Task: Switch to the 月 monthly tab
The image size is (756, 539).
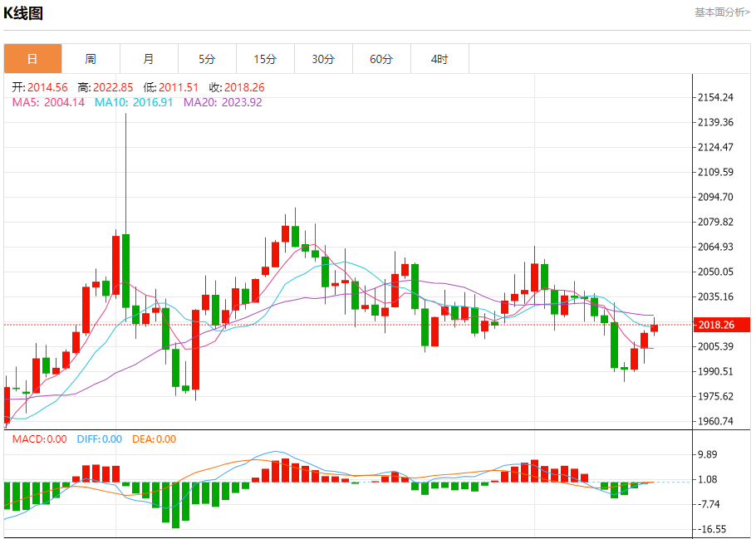Action: coord(149,59)
